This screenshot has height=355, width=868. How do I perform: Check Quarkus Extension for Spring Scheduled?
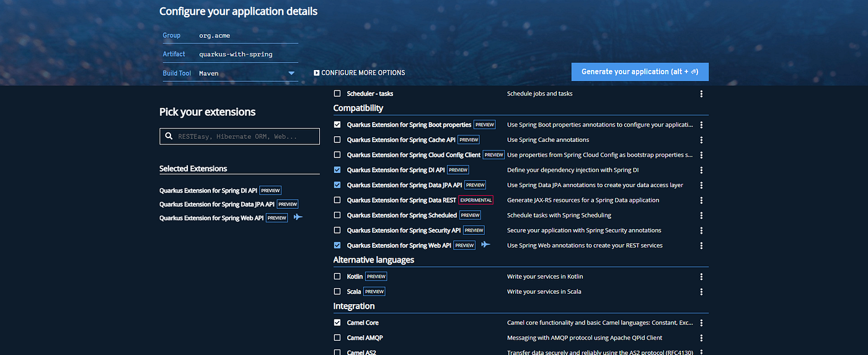tap(337, 216)
